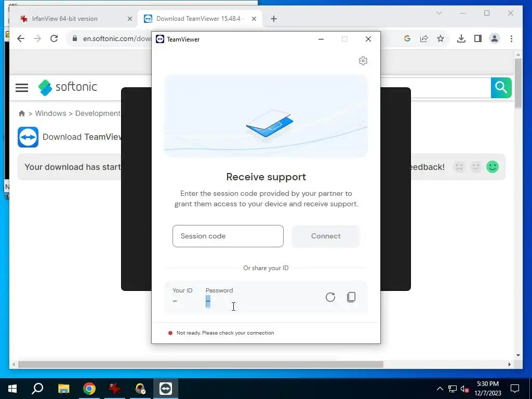Open File Explorer from taskbar
The width and height of the screenshot is (532, 399).
(63, 389)
